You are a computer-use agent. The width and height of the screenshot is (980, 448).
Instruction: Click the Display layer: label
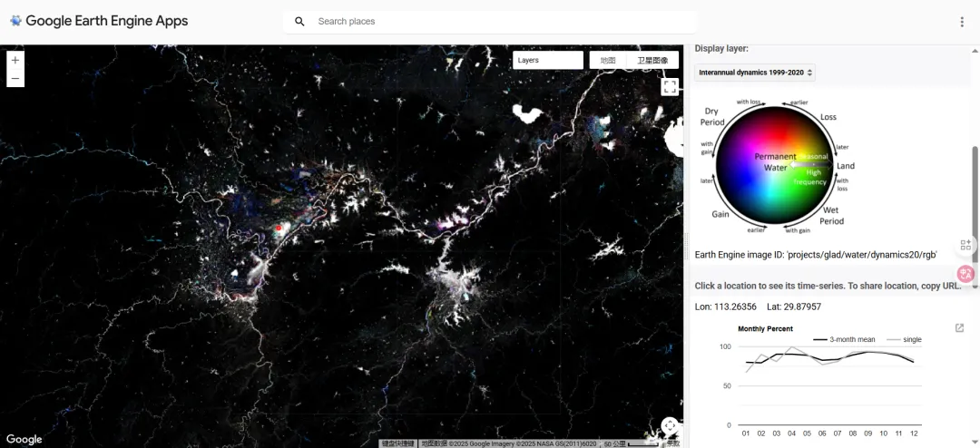click(722, 49)
